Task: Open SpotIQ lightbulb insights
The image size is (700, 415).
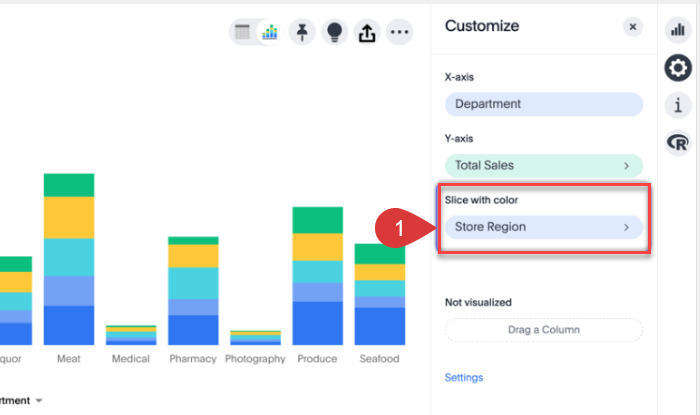Action: point(334,32)
